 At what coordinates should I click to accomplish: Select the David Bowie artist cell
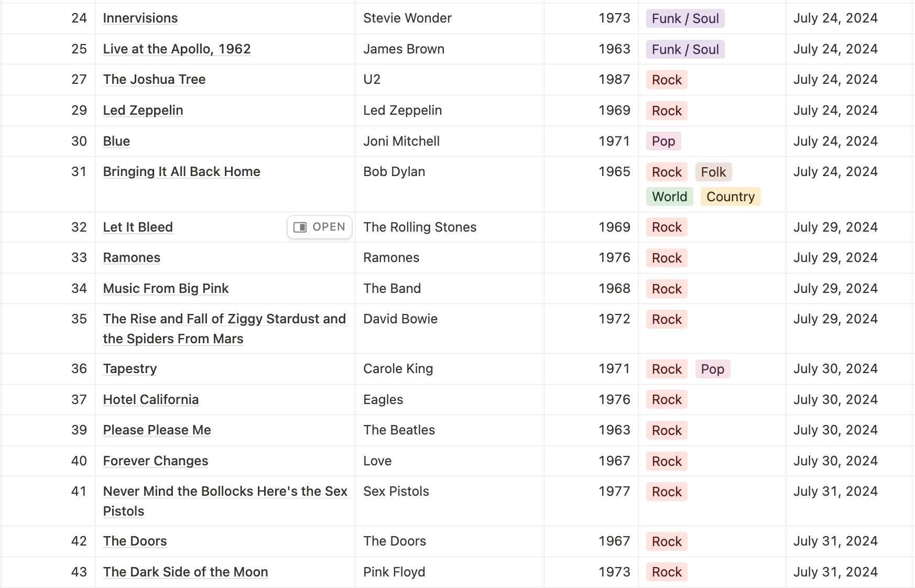click(x=450, y=329)
